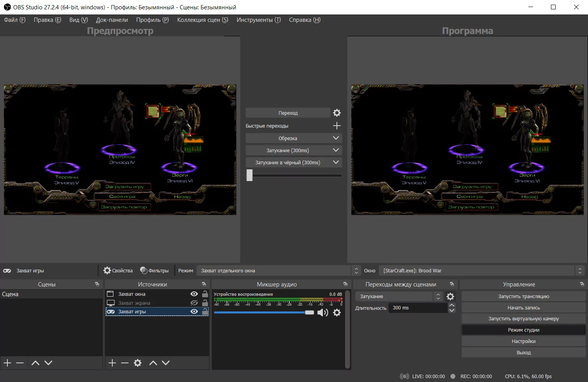588x382 pixels.
Task: Click the transition T-bar slider handle
Action: [250, 175]
